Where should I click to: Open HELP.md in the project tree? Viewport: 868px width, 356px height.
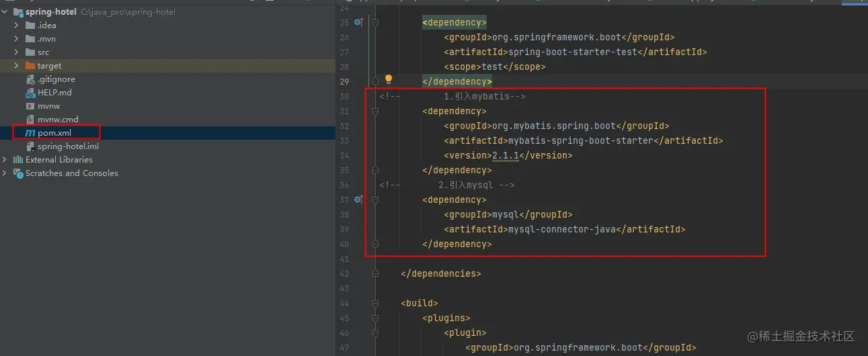point(54,93)
